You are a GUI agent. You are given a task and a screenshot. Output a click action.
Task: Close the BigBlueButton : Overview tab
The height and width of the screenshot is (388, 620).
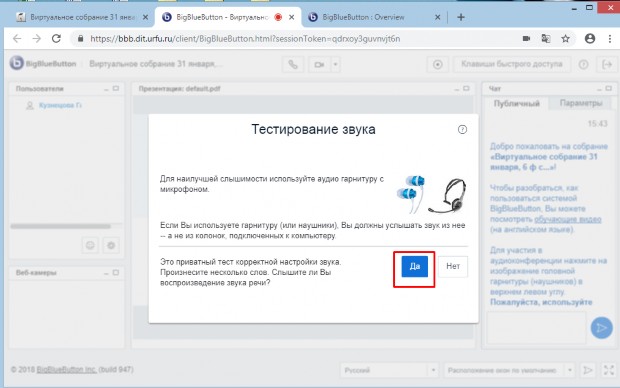437,17
